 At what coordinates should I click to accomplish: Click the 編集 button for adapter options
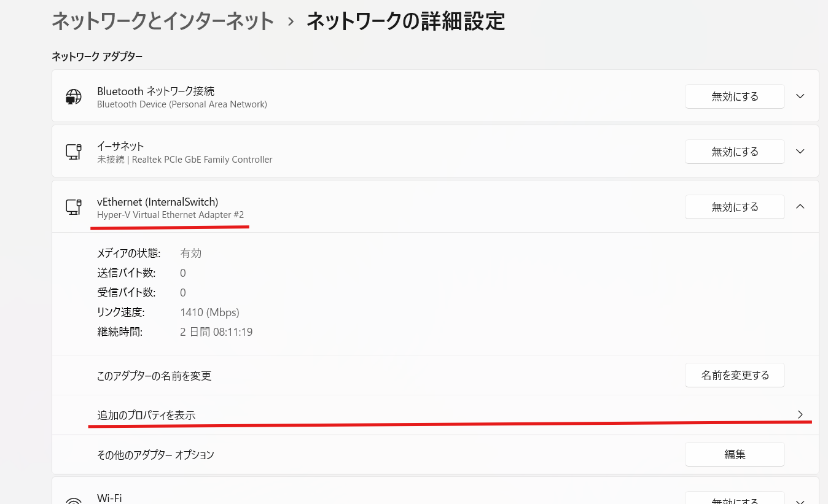click(735, 454)
